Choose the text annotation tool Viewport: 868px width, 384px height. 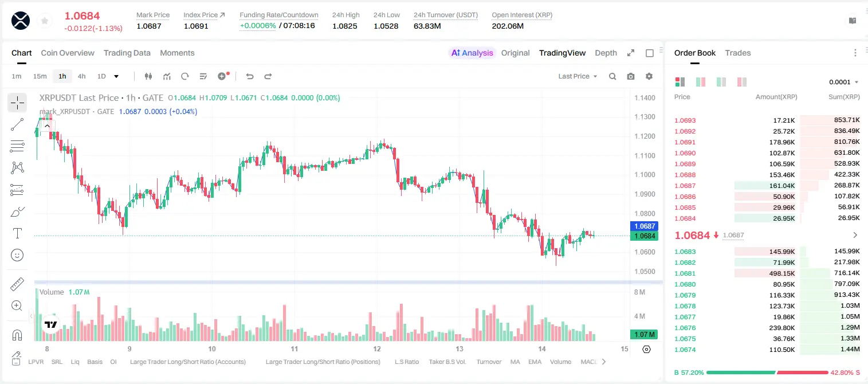coord(17,233)
